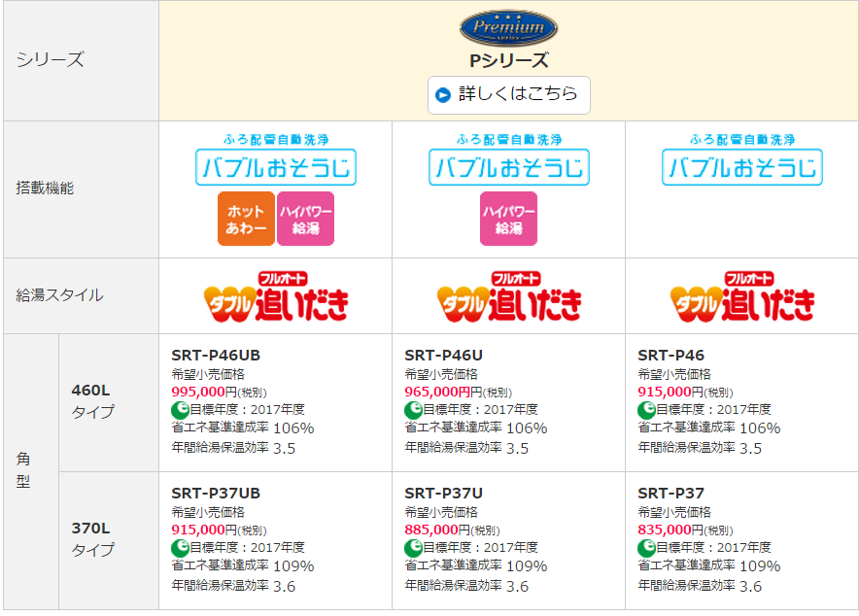Select model name SRT-P46UB
This screenshot has height=616, width=859.
(x=216, y=356)
